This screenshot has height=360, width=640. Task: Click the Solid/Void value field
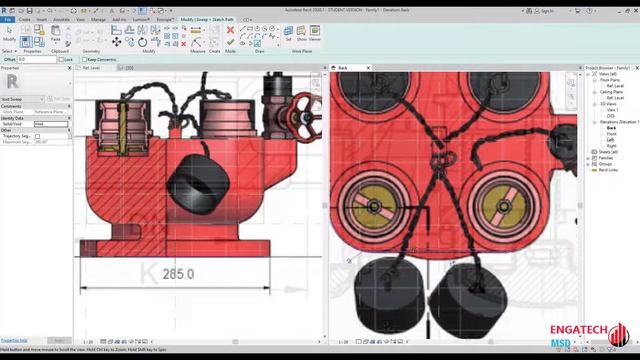click(x=51, y=124)
